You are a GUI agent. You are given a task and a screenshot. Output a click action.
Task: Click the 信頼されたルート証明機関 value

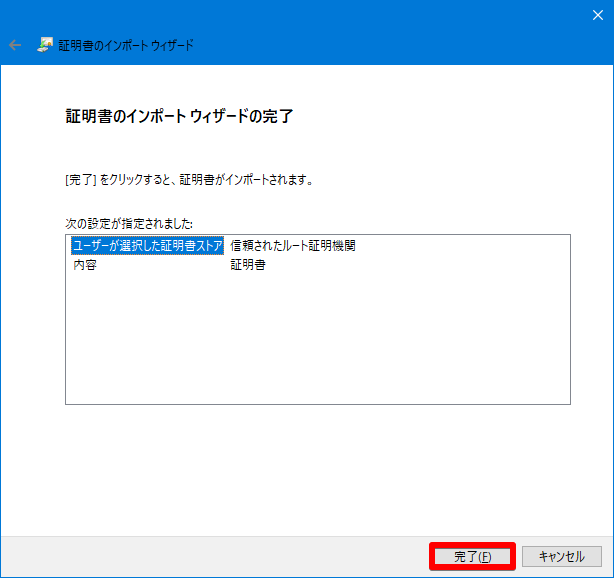(x=292, y=246)
